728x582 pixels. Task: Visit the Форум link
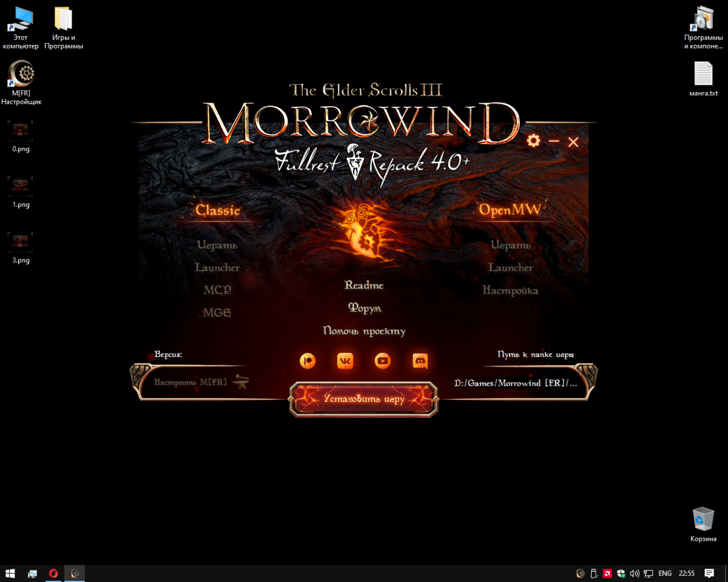[x=364, y=309]
